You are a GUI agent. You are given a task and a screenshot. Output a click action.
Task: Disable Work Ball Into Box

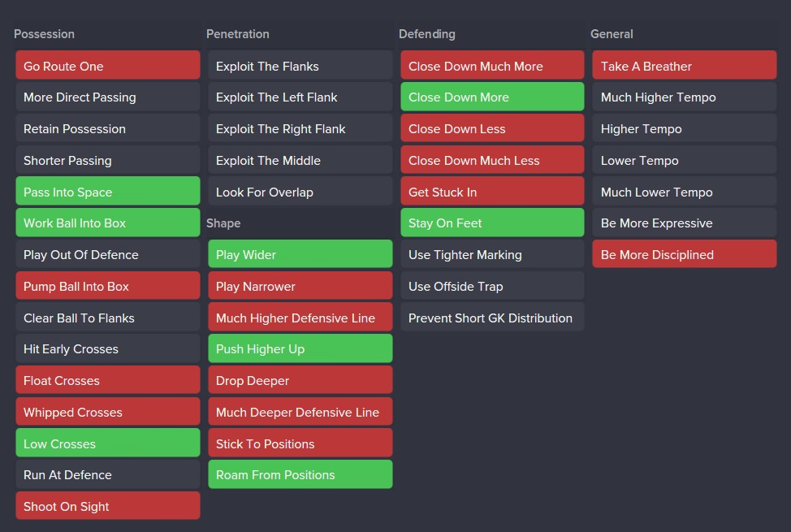107,223
